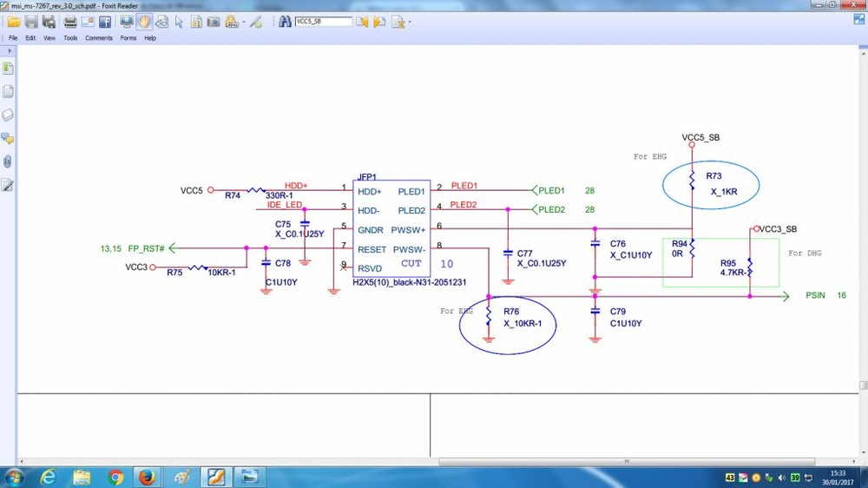This screenshot has height=488, width=868.
Task: Expand the search options dropdown arrow
Action: point(411,21)
